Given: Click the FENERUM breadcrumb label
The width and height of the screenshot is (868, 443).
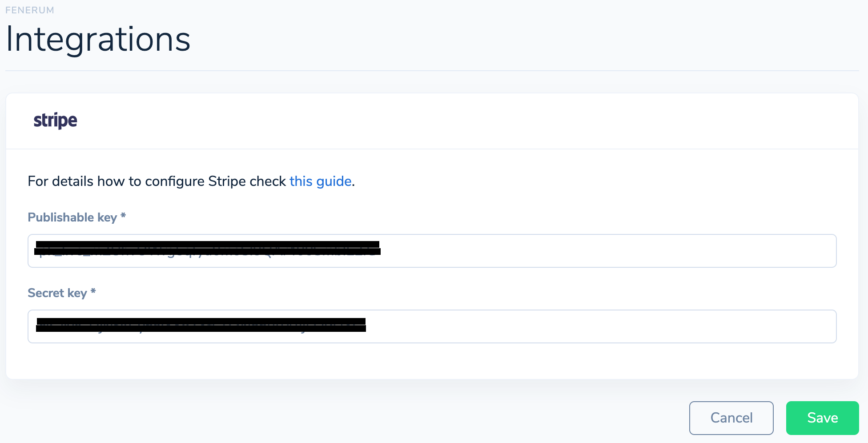Looking at the screenshot, I should (30, 10).
